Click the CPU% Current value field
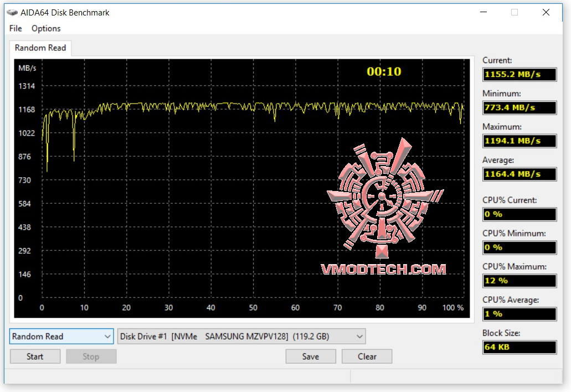 pos(519,214)
